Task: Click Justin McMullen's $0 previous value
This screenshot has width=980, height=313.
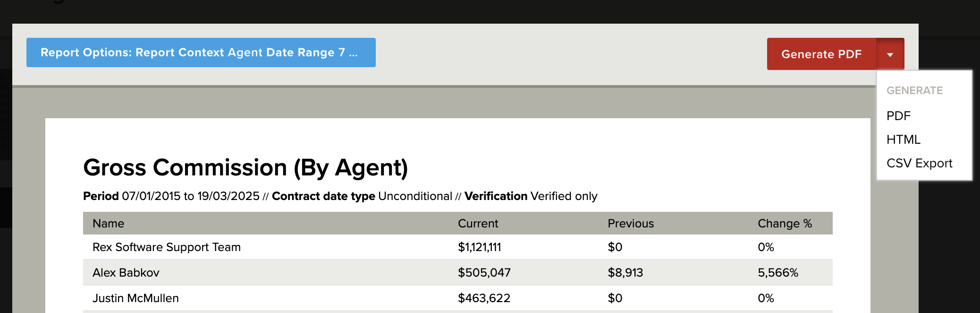Action: pos(615,298)
